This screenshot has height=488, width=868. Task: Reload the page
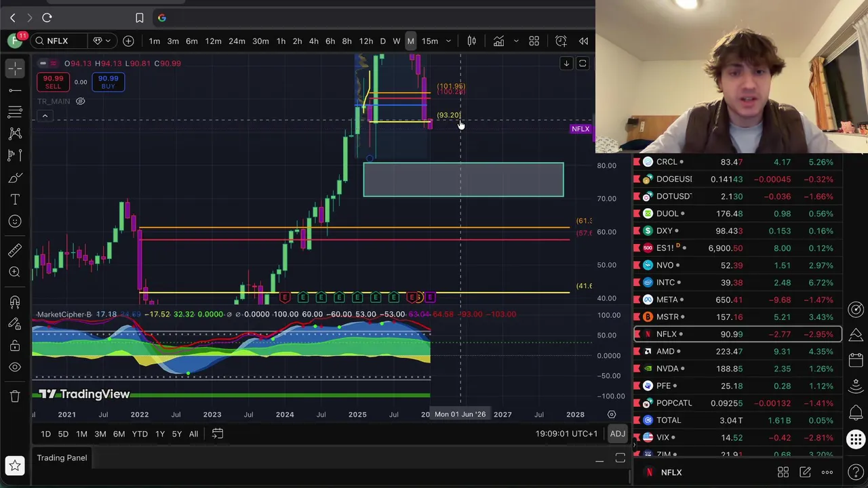47,18
